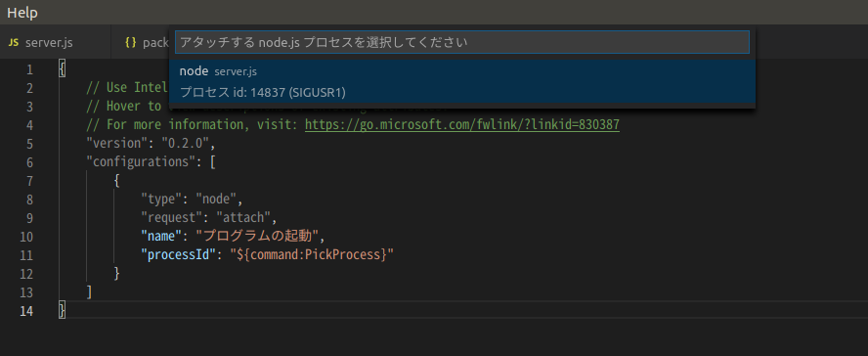Click the JS icon on server.js tab

(15, 42)
